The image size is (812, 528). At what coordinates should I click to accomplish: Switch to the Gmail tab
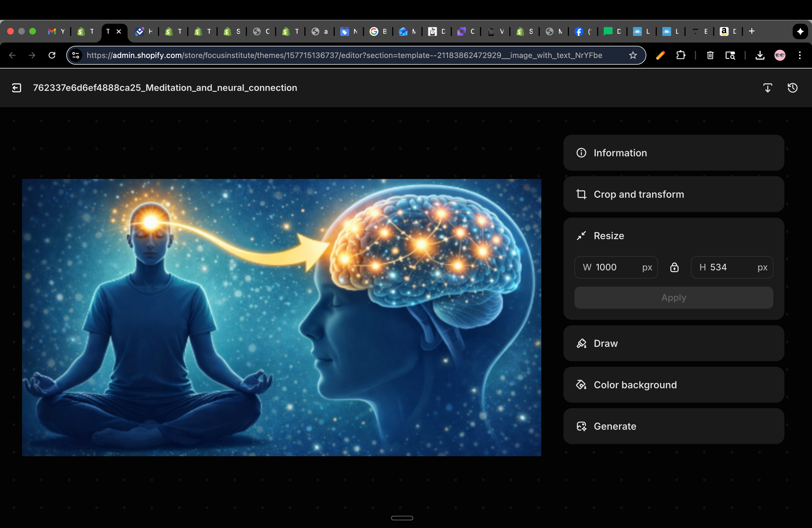[x=56, y=31]
